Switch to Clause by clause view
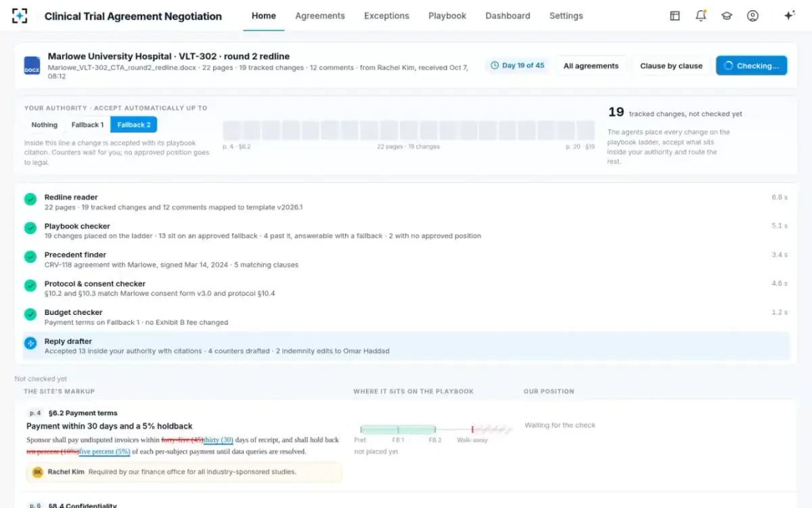812x508 pixels. click(671, 66)
